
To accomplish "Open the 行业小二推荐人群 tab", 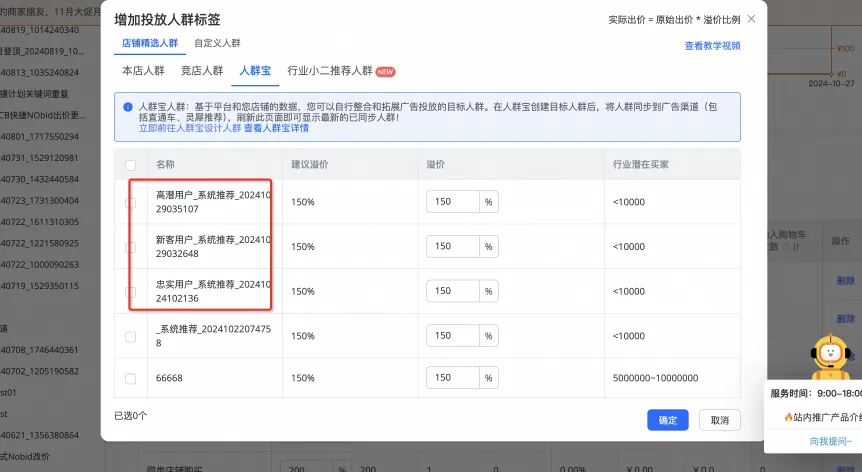I will 329,71.
